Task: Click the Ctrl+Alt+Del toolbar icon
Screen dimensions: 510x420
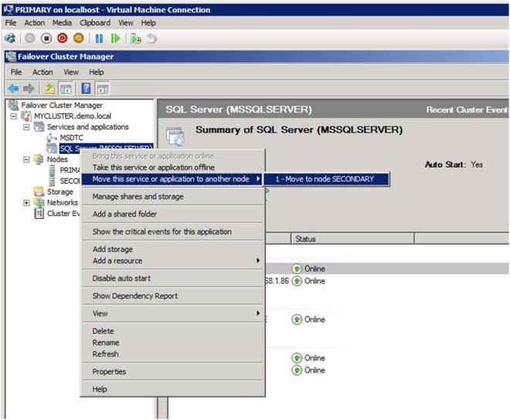Action: [9, 38]
